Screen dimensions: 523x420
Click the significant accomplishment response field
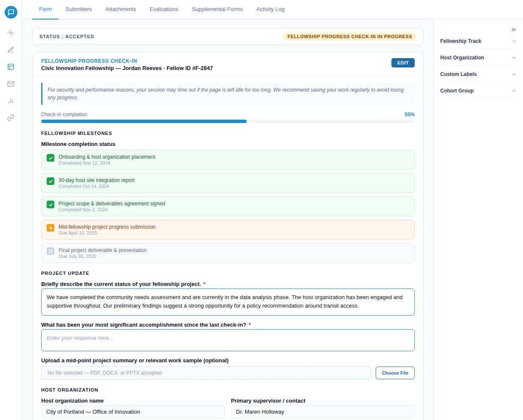pos(228,340)
